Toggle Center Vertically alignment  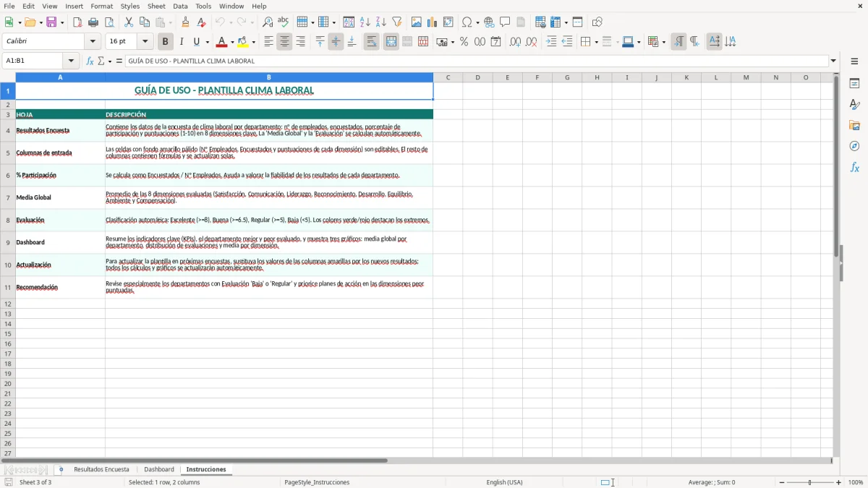point(336,42)
